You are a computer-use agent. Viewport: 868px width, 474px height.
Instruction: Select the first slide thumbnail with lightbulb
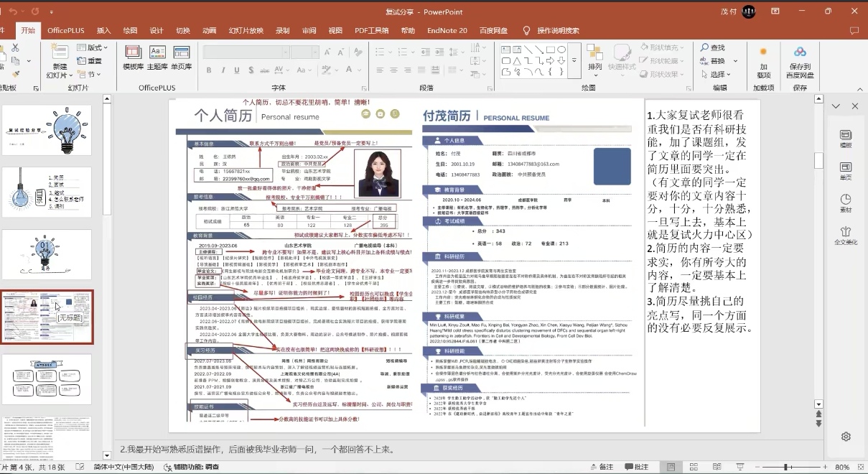tap(47, 130)
